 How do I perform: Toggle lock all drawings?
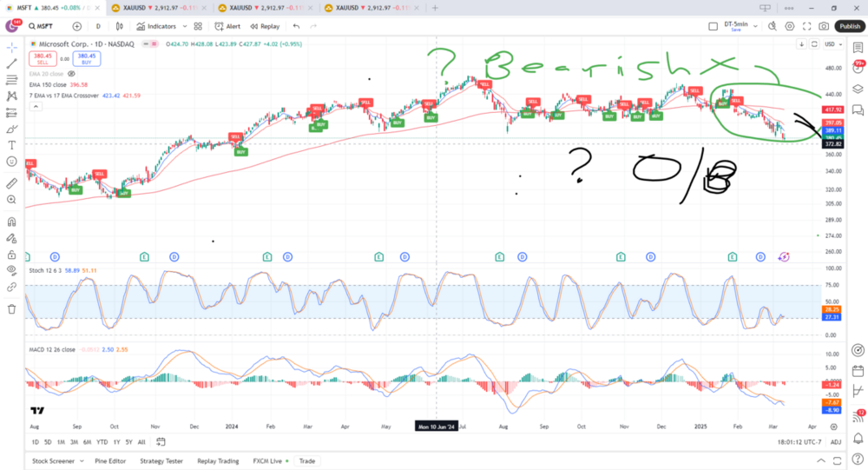[11, 255]
